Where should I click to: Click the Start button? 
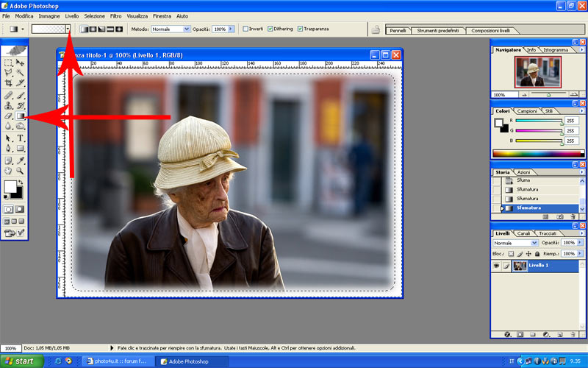[21, 361]
